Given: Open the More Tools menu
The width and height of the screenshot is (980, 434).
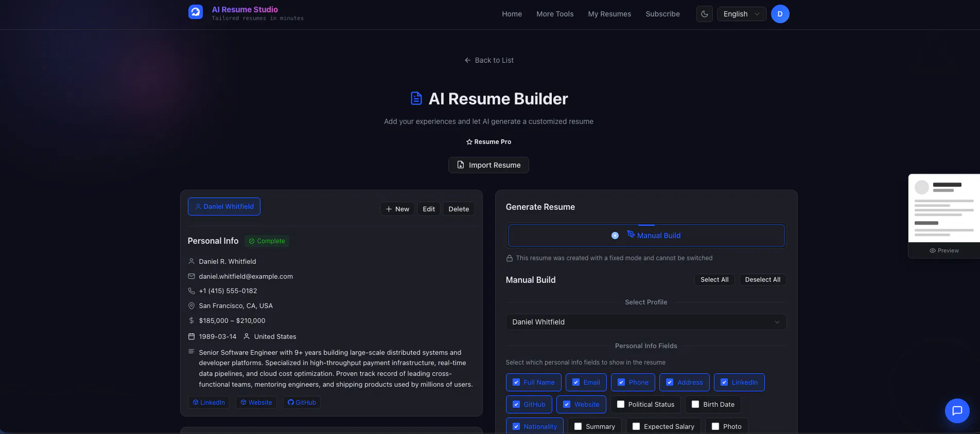Looking at the screenshot, I should 555,14.
